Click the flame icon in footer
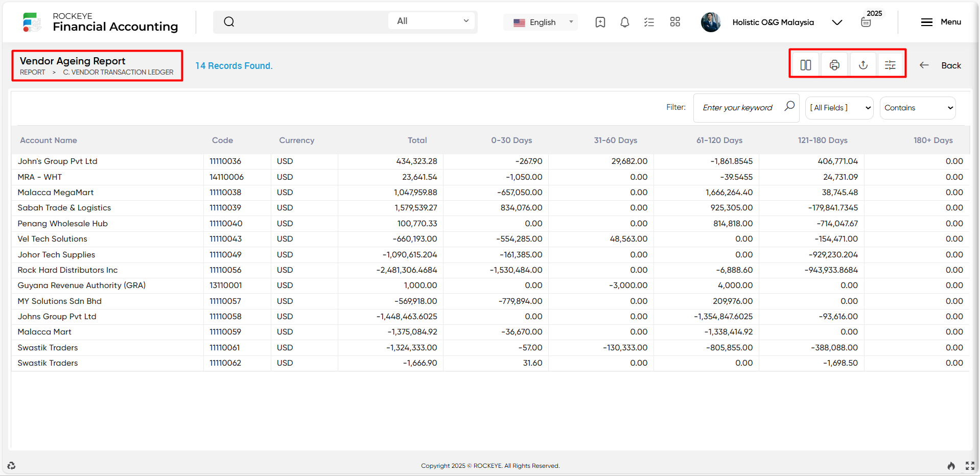Viewport: 980px width, 476px height. (x=951, y=465)
